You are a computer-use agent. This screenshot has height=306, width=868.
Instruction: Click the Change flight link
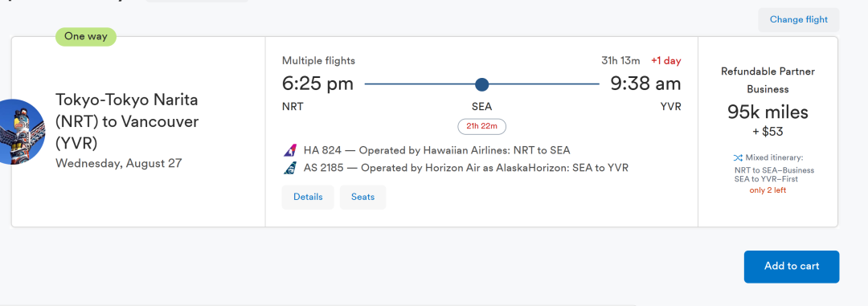[799, 20]
